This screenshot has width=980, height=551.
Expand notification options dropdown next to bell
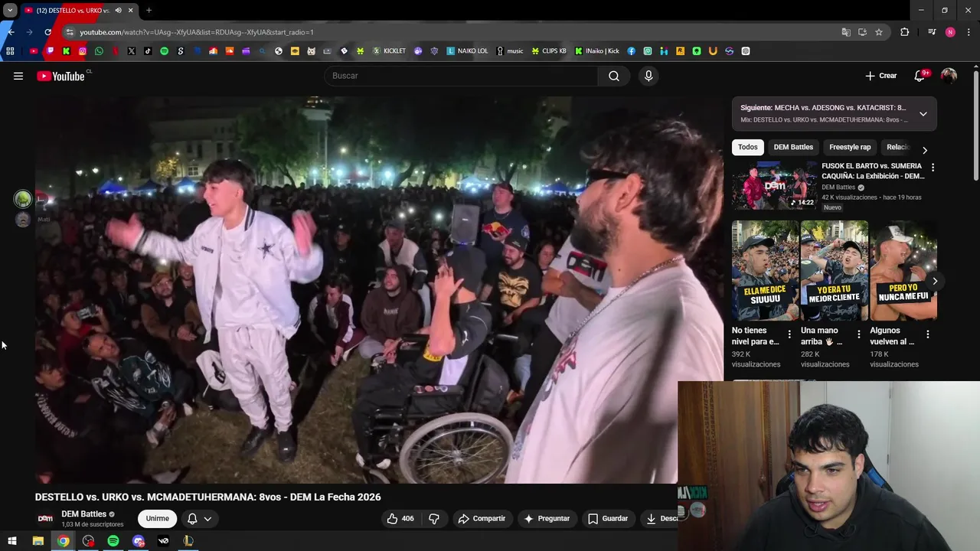207,518
